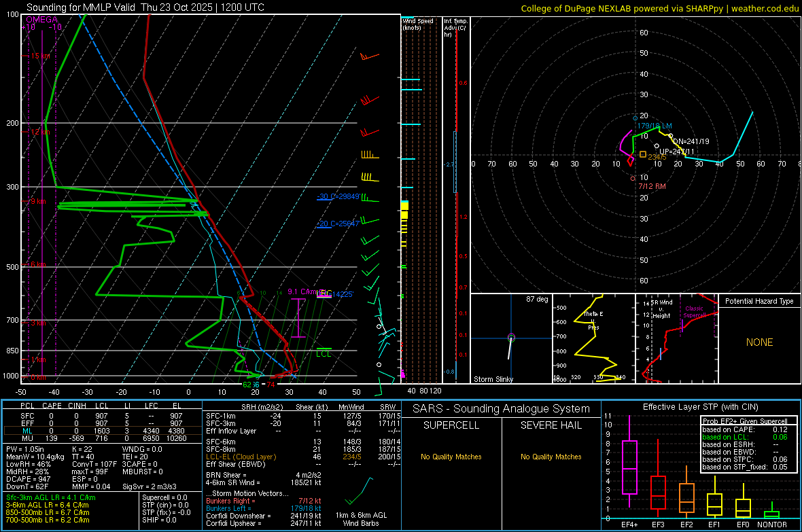The height and width of the screenshot is (532, 802).
Task: Select the SFC-1km kinematics row
Action: click(x=303, y=416)
